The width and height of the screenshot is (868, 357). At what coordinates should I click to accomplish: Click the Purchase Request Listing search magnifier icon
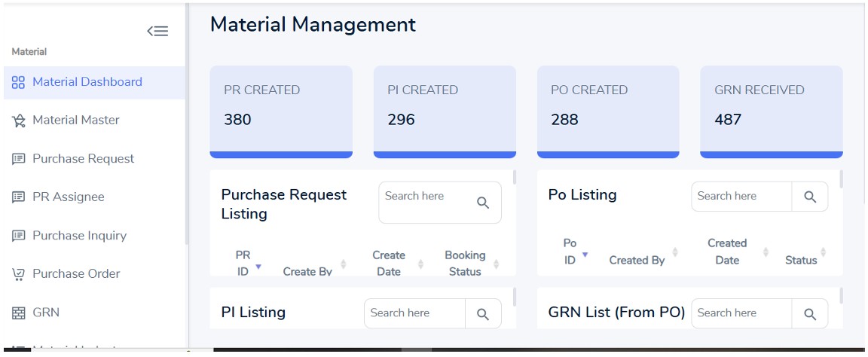click(483, 203)
